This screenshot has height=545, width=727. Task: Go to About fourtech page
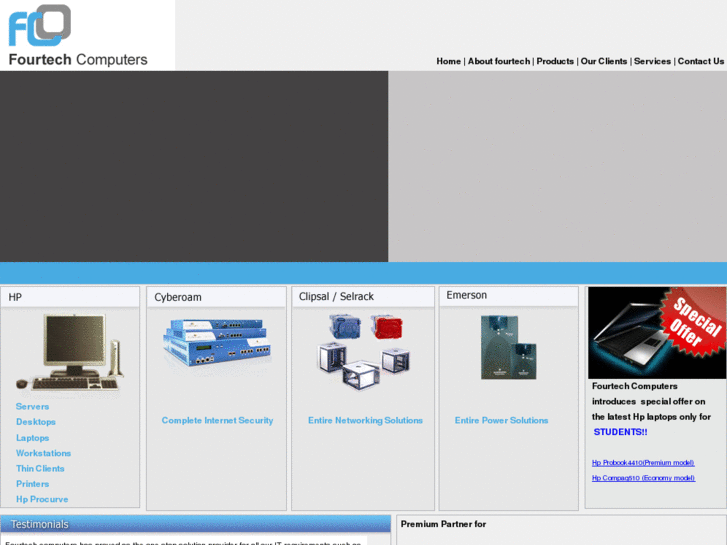[x=498, y=61]
